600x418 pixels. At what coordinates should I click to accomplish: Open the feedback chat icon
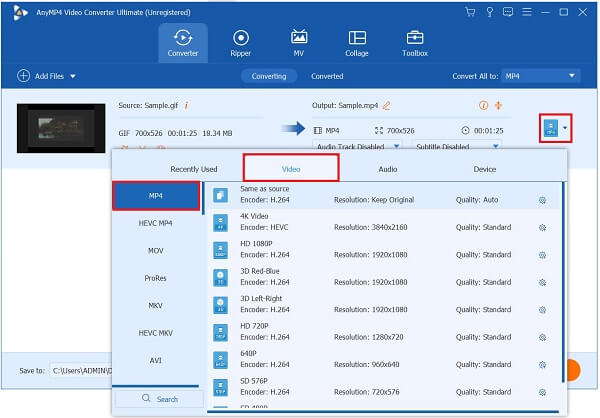[508, 12]
